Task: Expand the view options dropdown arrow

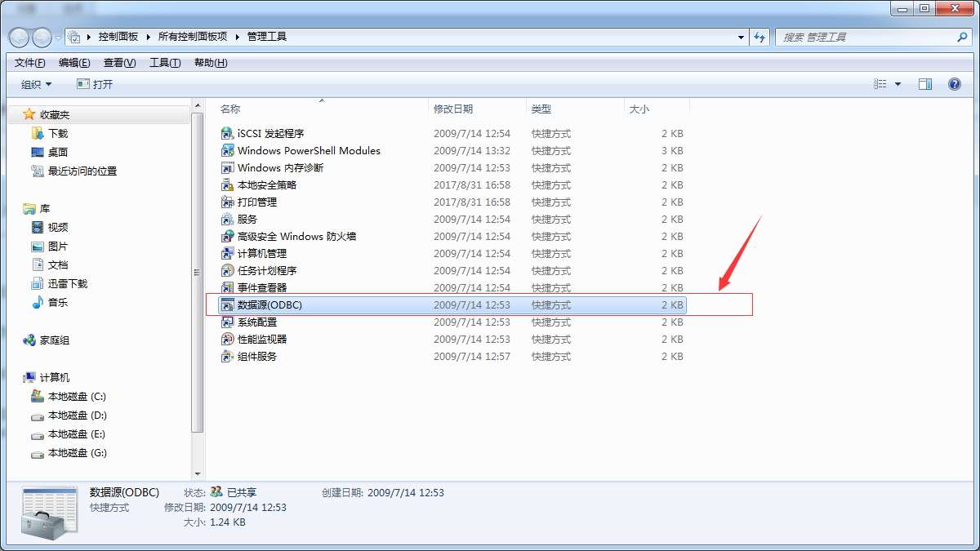Action: pyautogui.click(x=898, y=84)
